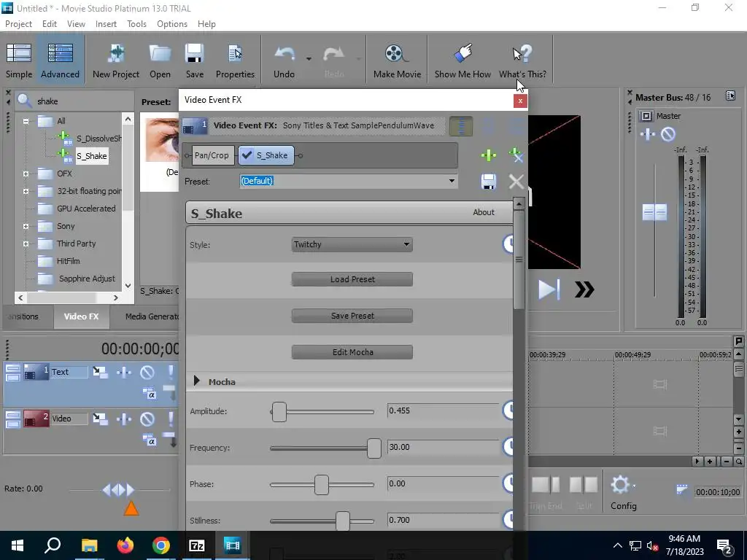The image size is (747, 560).
Task: Collapse the All folder in the FX tree
Action: pyautogui.click(x=26, y=121)
